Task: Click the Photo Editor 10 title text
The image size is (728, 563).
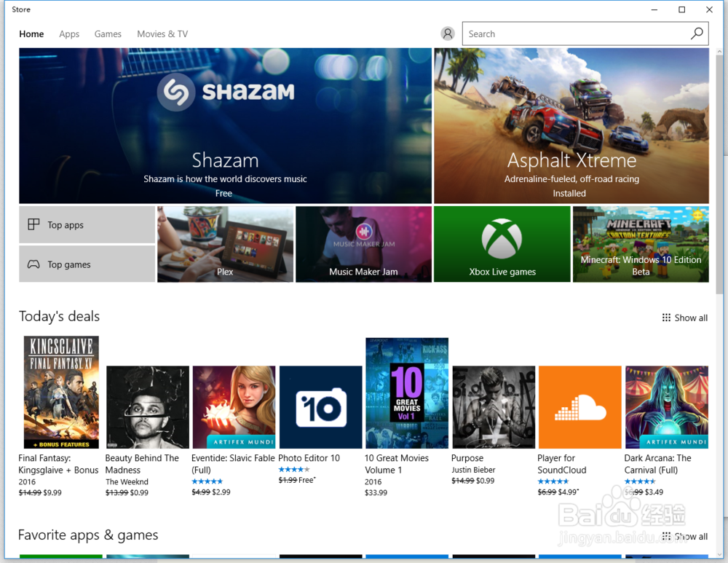Action: point(309,458)
